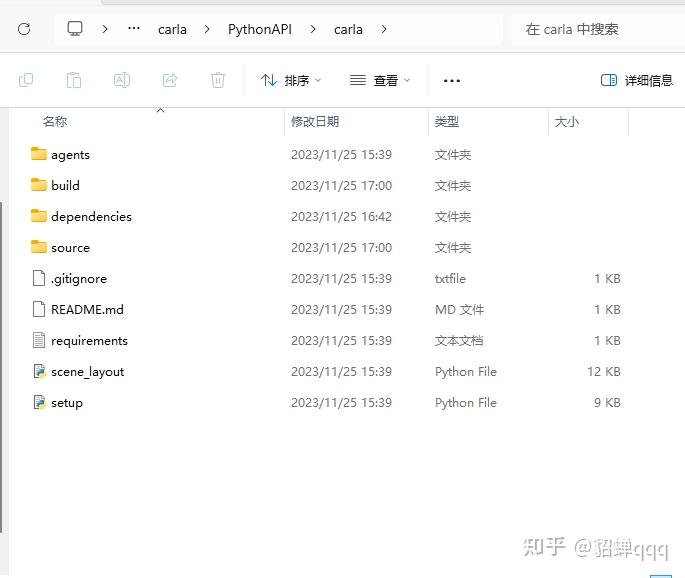Click PythonAPI in the address path
The height and width of the screenshot is (578, 685).
pos(260,29)
